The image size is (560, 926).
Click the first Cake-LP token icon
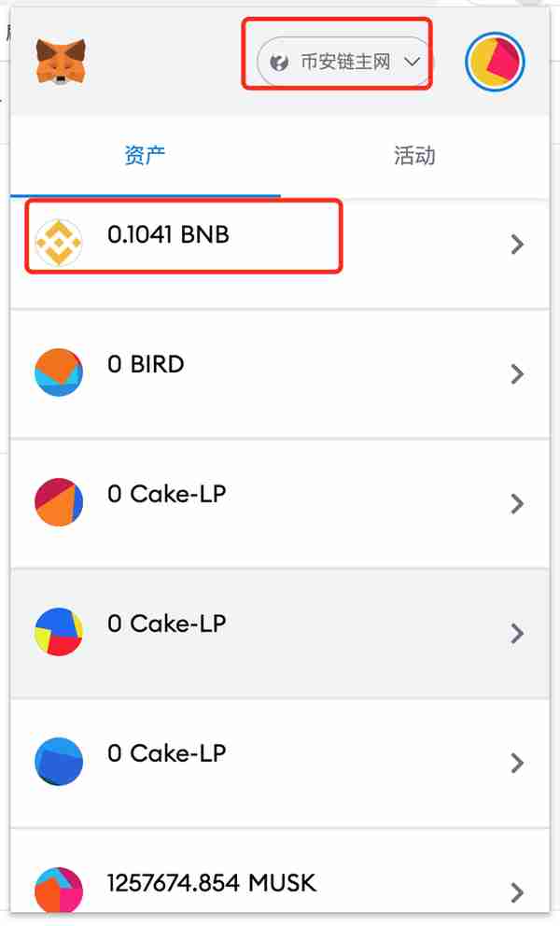(59, 502)
